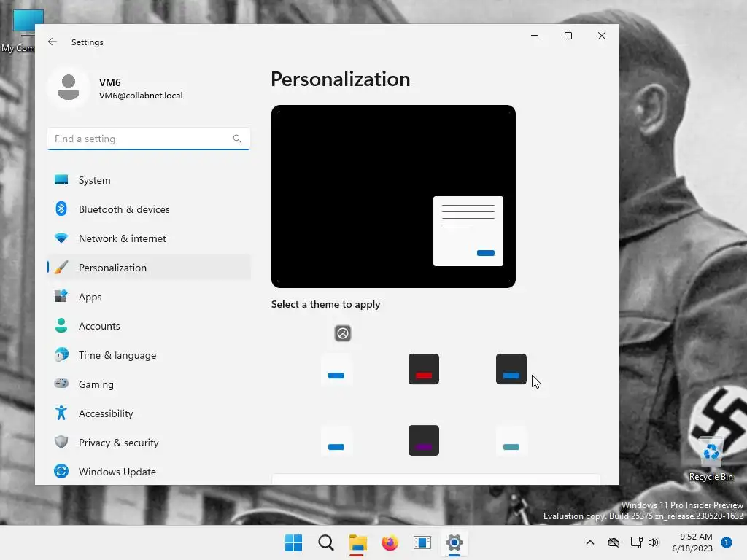This screenshot has height=560, width=747.
Task: Select dark theme with purple accent
Action: 424,440
